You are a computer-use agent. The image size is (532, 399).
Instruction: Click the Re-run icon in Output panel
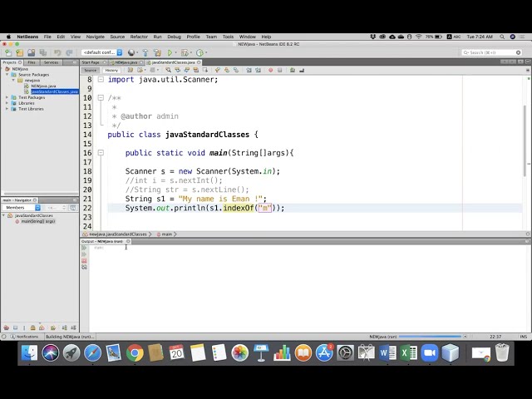click(x=84, y=248)
